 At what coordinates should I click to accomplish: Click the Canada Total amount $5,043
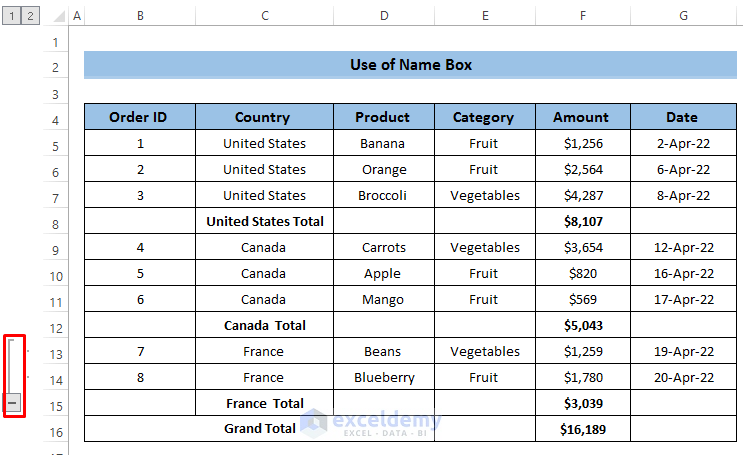click(x=582, y=325)
